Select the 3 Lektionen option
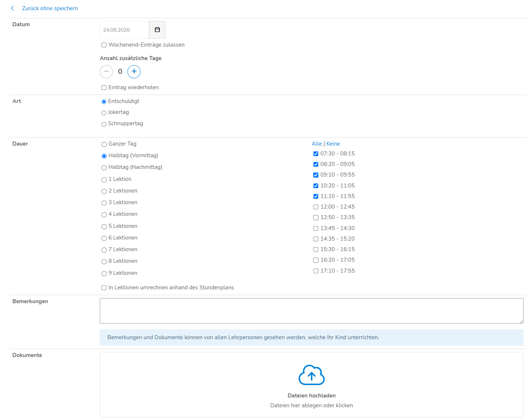 tap(104, 203)
